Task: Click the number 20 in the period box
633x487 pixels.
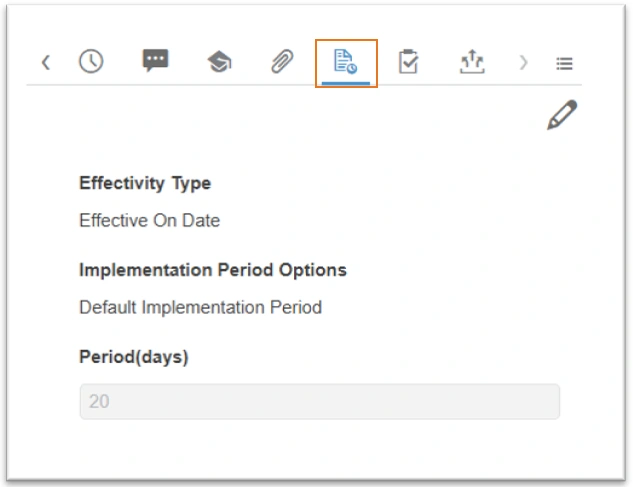Action: [99, 402]
